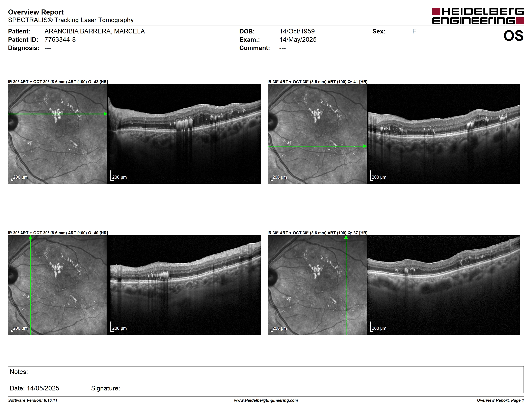Viewport: 532px width, 411px height.
Task: Click the Sex value F
Action: pos(414,31)
